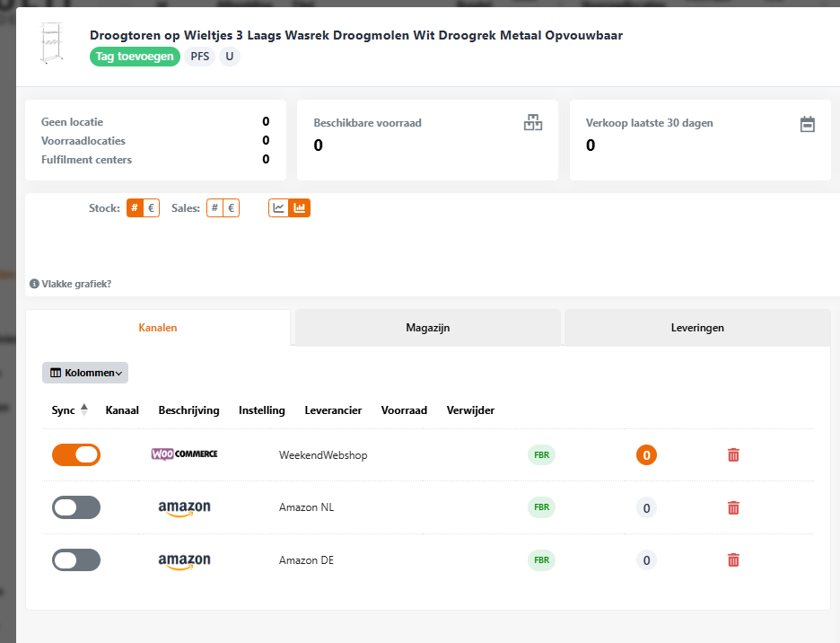The image size is (840, 643).
Task: Click the PFS tag badge
Action: click(200, 57)
